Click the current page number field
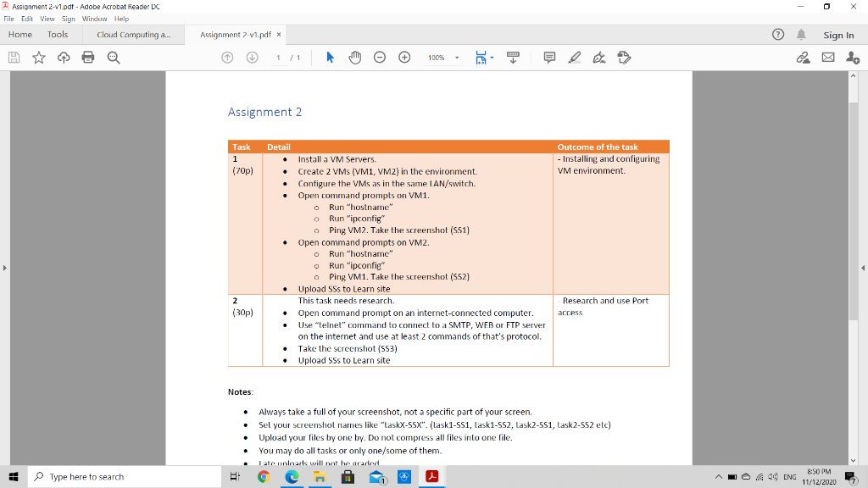 point(278,58)
